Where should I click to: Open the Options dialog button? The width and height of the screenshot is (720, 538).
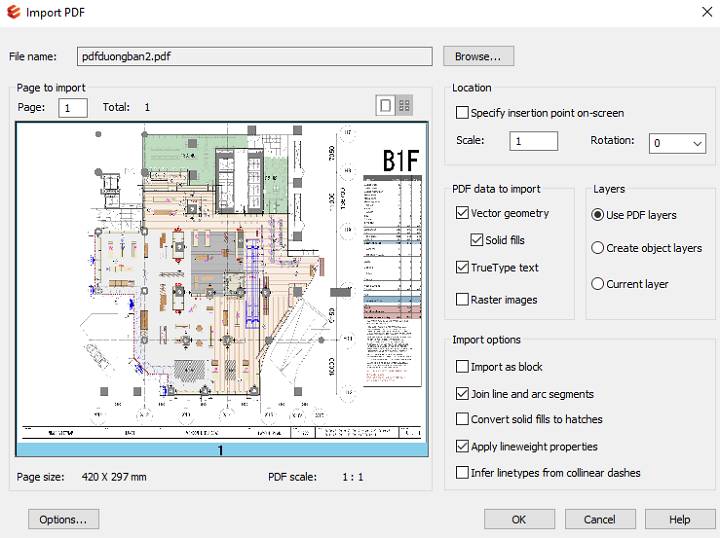[x=64, y=519]
